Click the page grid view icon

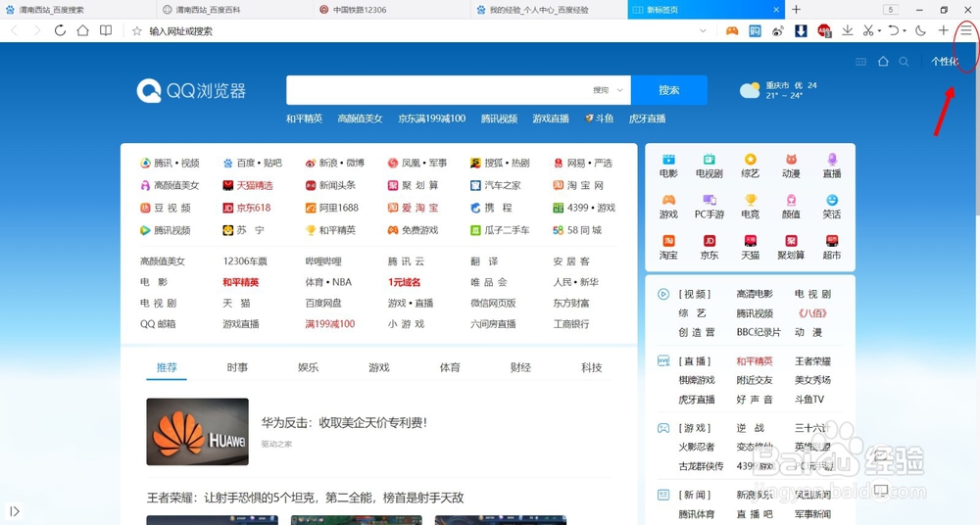coord(860,62)
